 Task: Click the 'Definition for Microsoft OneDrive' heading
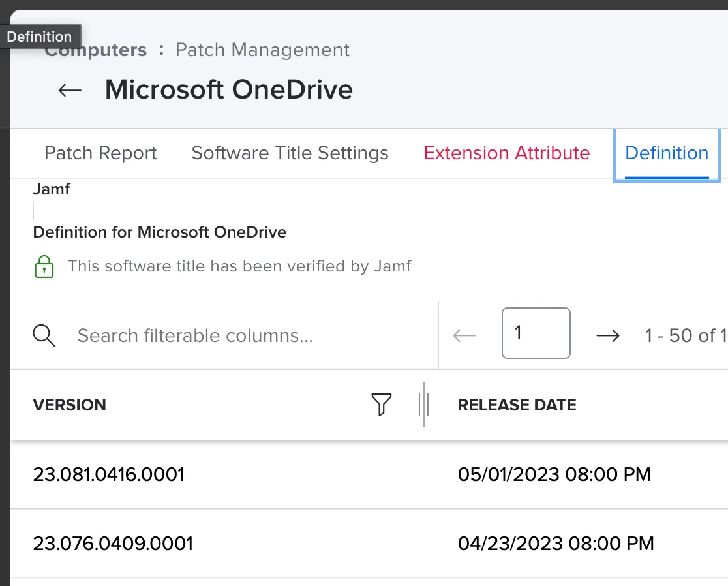(x=159, y=232)
